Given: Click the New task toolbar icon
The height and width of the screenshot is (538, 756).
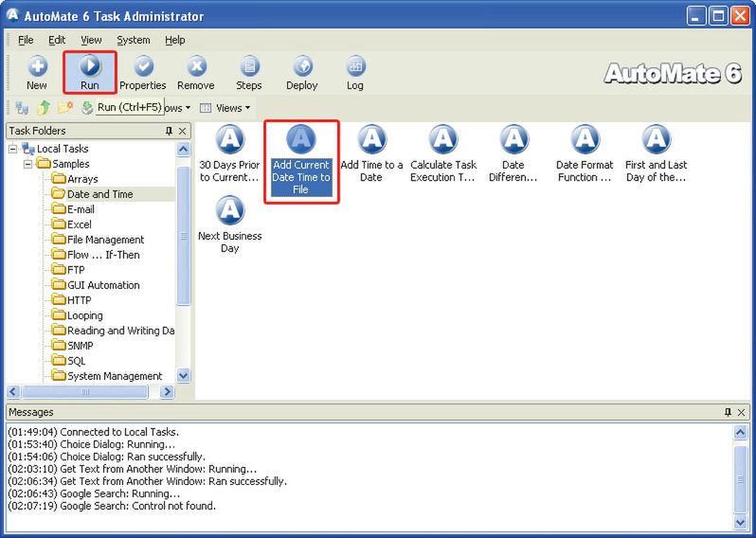Looking at the screenshot, I should 37,72.
